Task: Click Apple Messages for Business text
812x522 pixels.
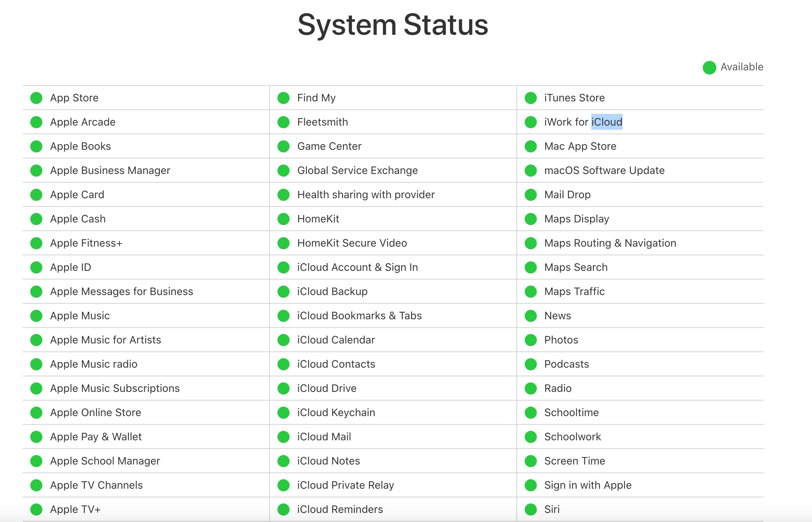Action: pyautogui.click(x=122, y=292)
